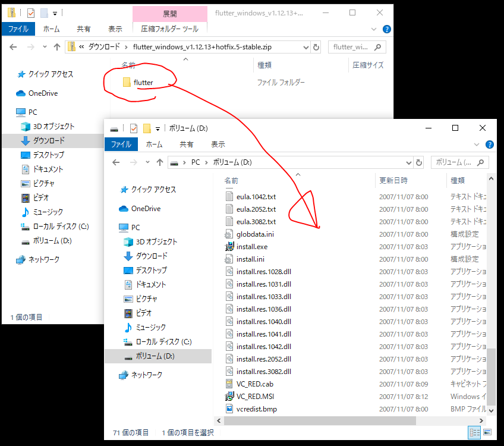Expand the ribbon in the Volume (D:) window

[476, 145]
